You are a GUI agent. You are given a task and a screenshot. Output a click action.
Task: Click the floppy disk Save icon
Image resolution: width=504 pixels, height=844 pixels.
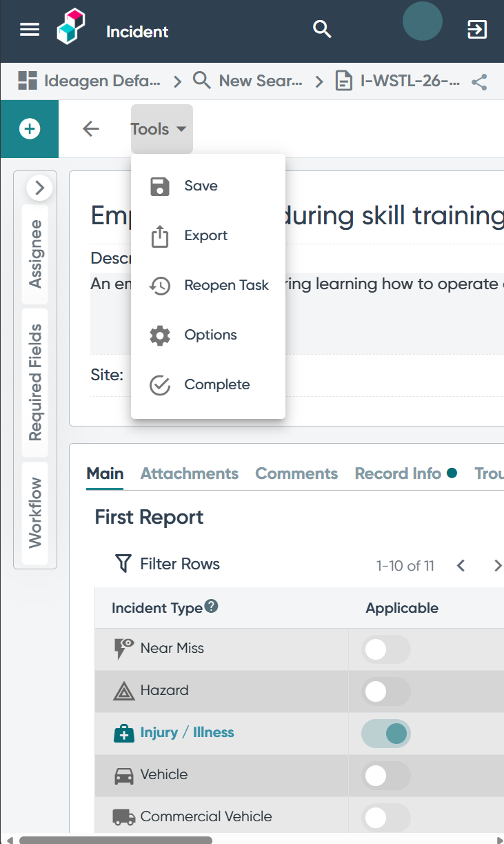pos(160,186)
